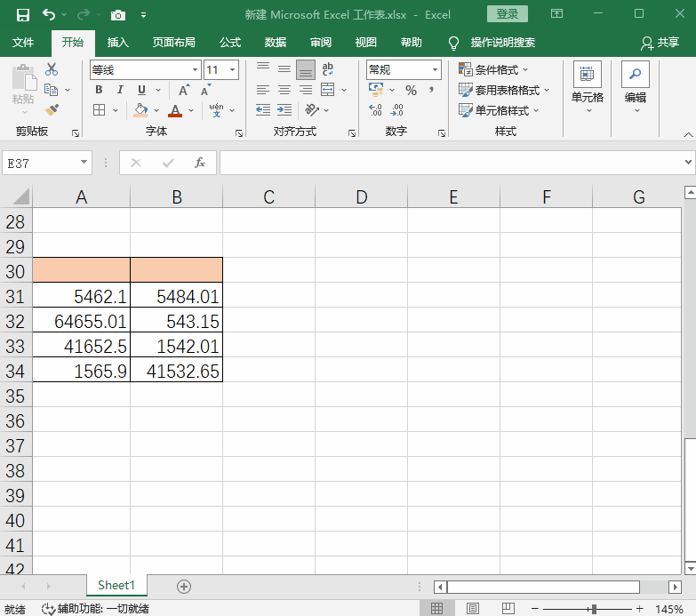This screenshot has height=616, width=696.
Task: Click the 登录 sign-in button
Action: click(507, 14)
